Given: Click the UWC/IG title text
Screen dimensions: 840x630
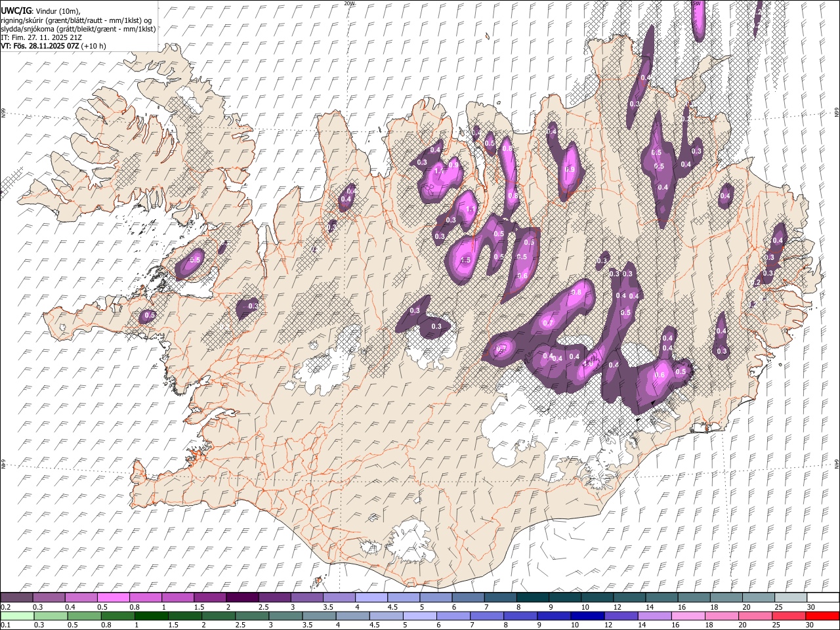Looking at the screenshot, I should click(15, 11).
